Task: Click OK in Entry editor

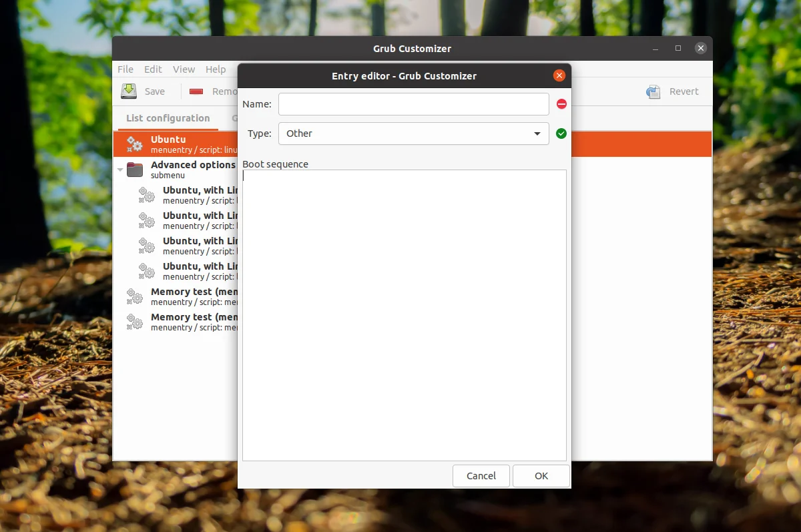Action: coord(541,476)
